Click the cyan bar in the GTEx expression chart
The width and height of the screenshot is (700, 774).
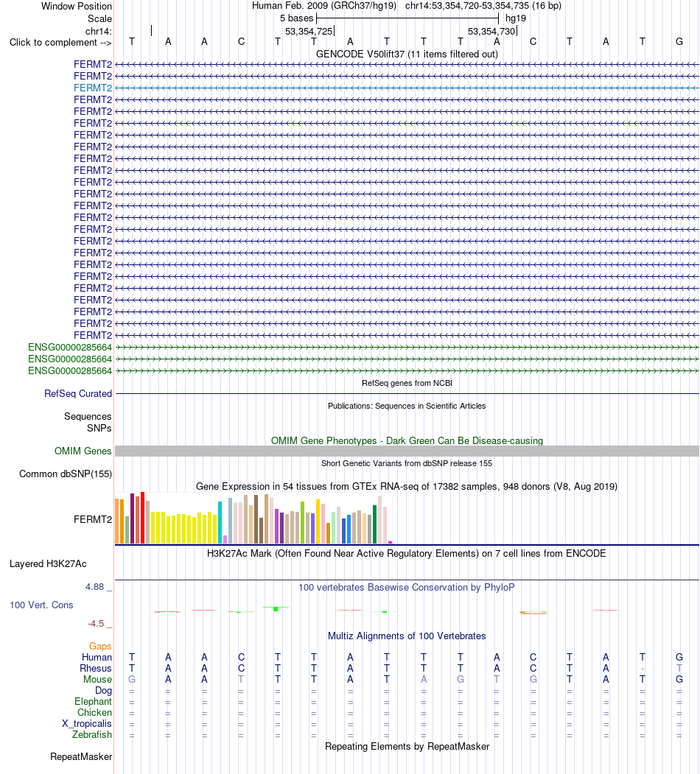220,523
